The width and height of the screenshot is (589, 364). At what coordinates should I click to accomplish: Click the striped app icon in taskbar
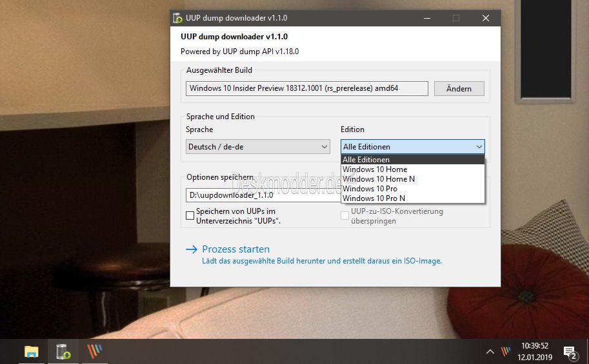[95, 352]
